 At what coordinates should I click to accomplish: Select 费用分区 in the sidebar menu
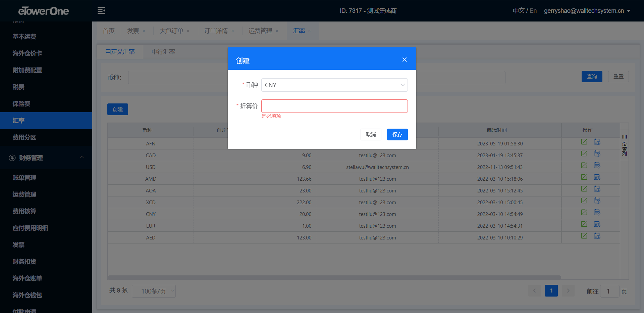pyautogui.click(x=24, y=137)
